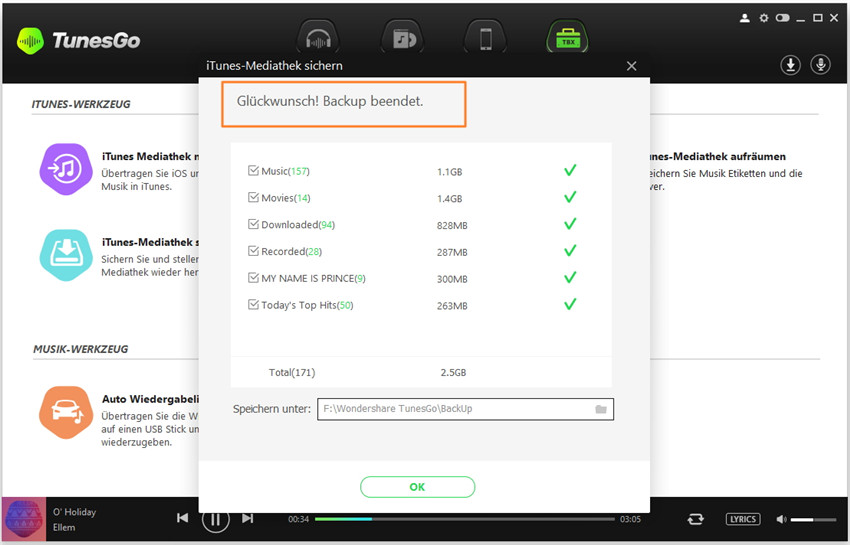Mute the speaker volume icon
This screenshot has height=545, width=850.
[781, 520]
